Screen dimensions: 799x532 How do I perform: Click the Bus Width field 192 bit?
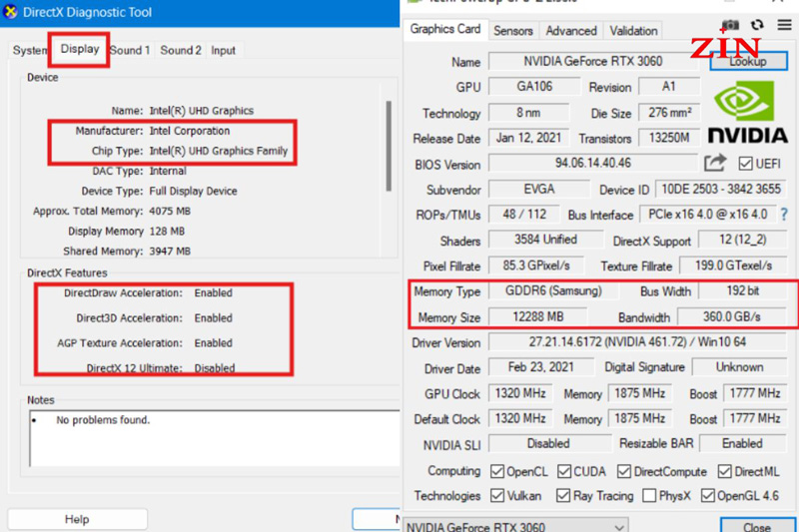[742, 290]
